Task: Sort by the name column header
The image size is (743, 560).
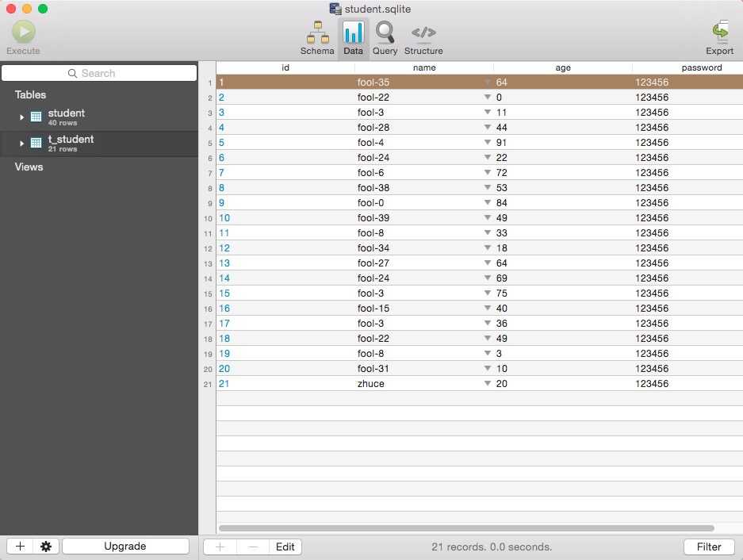Action: point(424,67)
